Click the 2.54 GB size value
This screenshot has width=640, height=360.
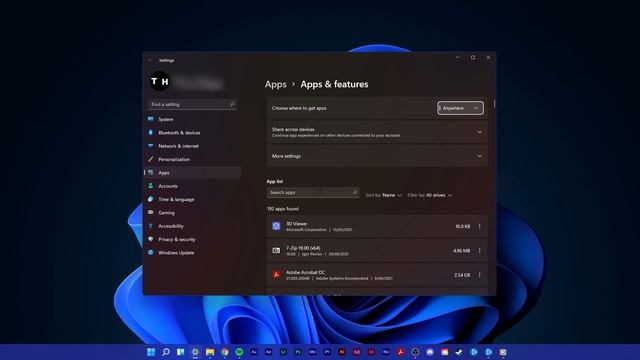pyautogui.click(x=462, y=275)
